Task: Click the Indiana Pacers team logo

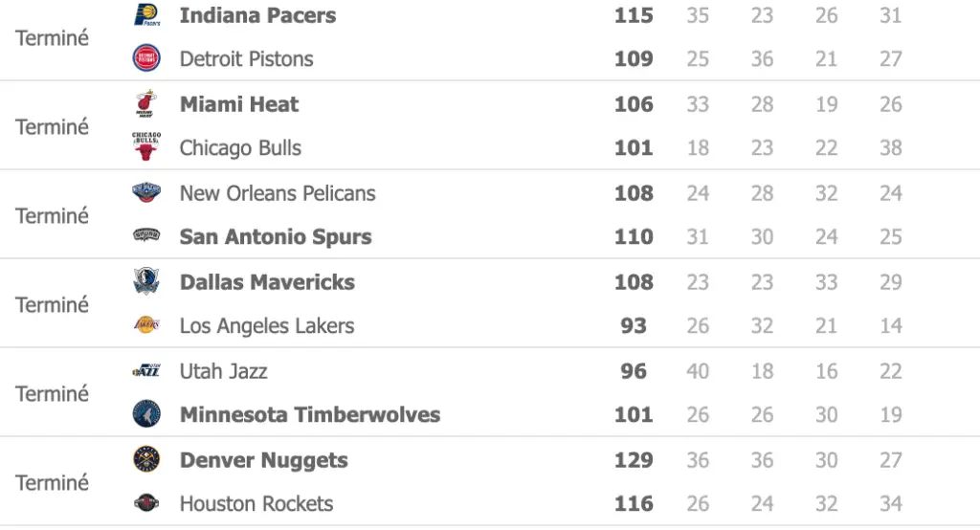Action: [x=146, y=15]
